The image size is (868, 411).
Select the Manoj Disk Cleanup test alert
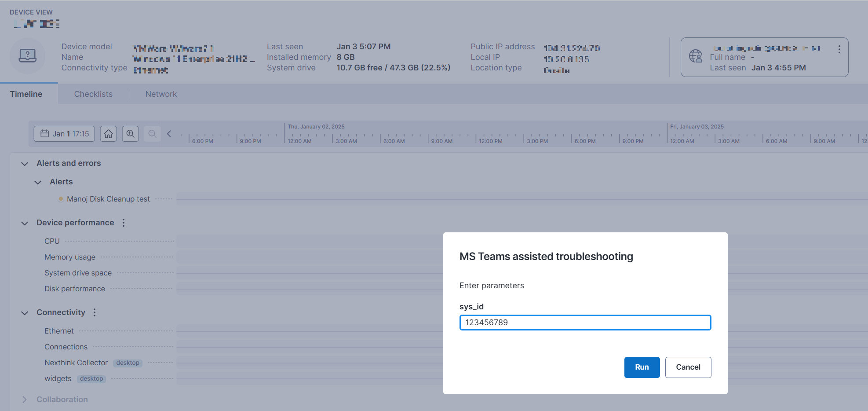coord(108,199)
